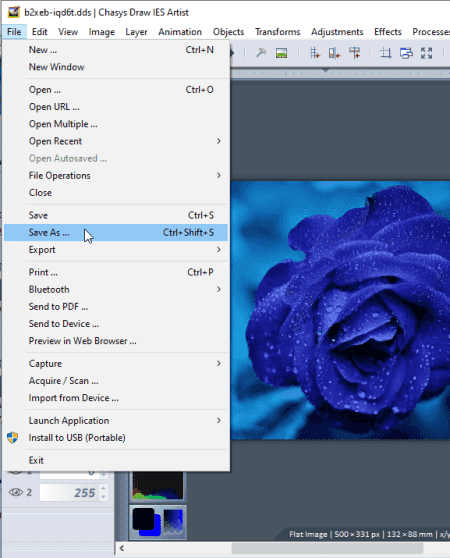Choose Print ... menu item
This screenshot has width=450, height=558.
tap(116, 272)
